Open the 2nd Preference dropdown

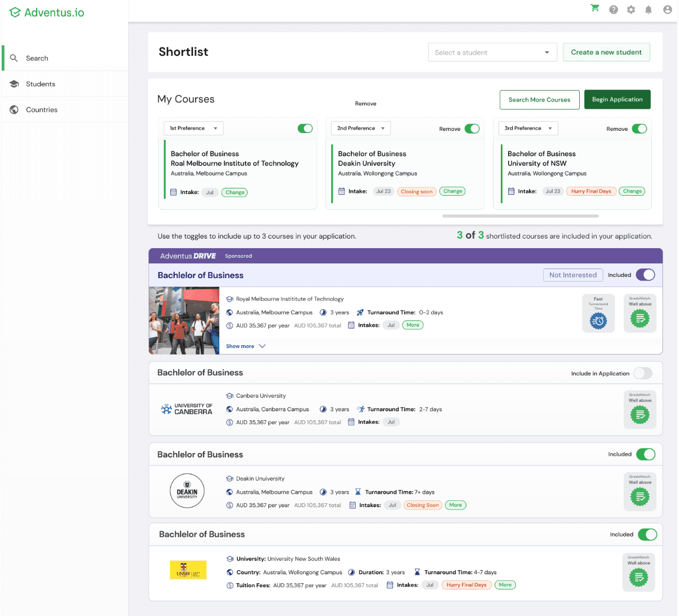(361, 128)
